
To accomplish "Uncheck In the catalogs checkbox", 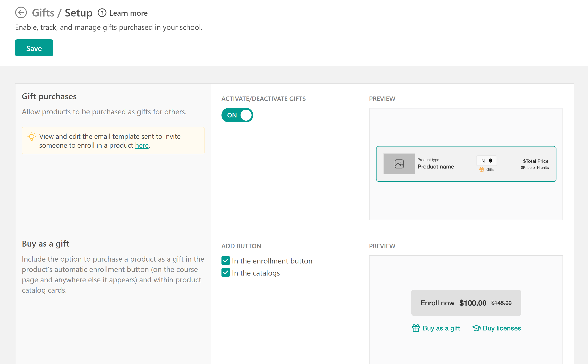I will [x=226, y=273].
